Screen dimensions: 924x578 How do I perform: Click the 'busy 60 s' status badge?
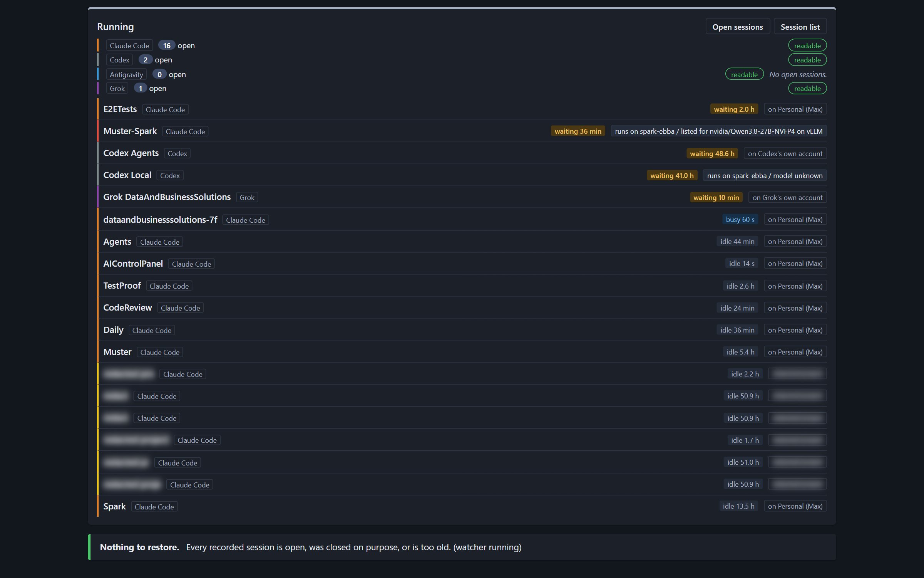pyautogui.click(x=740, y=219)
